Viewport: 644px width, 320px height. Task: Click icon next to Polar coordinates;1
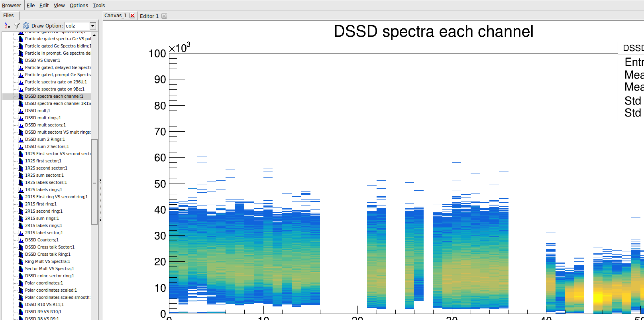[x=21, y=283]
